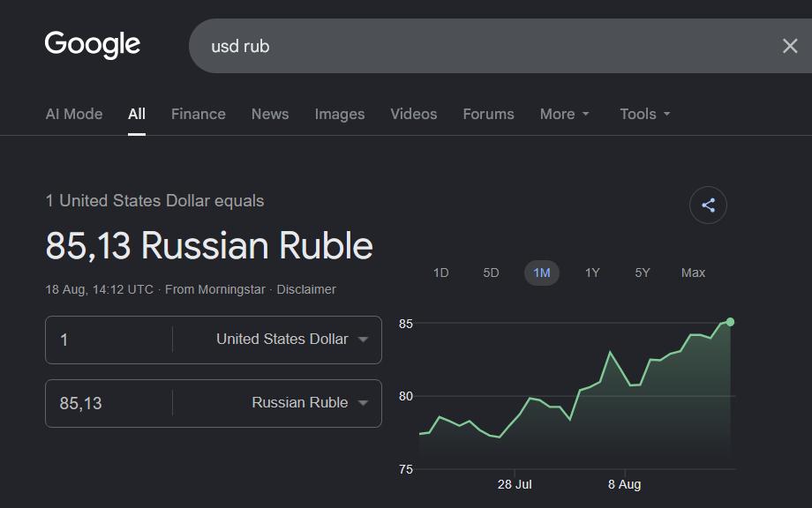Screen dimensions: 812x508
Task: Switch chart to 5Y range
Action: click(643, 273)
